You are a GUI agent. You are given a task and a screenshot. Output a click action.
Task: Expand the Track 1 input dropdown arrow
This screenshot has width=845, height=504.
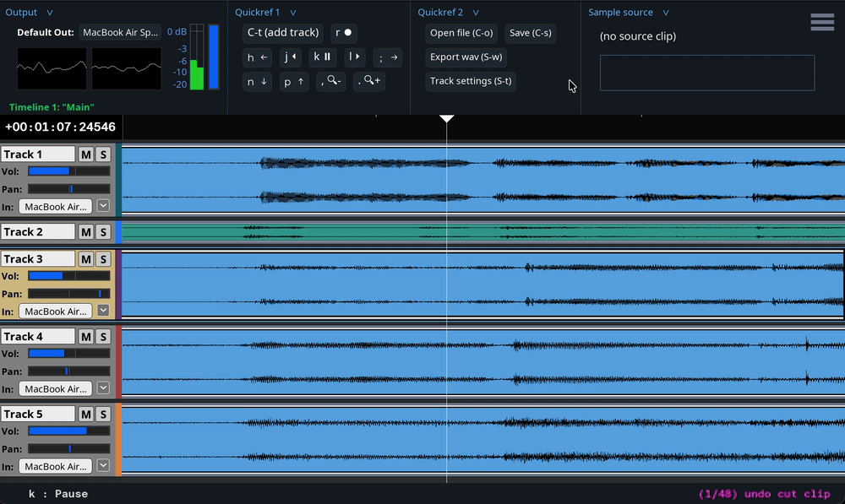[x=103, y=206]
